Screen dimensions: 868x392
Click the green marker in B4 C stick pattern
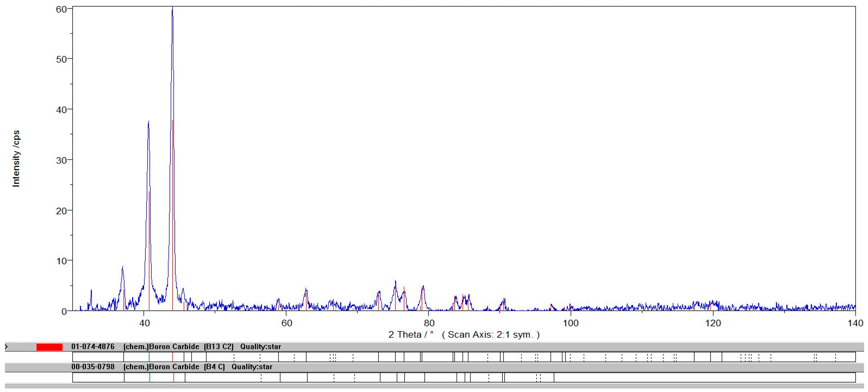point(150,377)
